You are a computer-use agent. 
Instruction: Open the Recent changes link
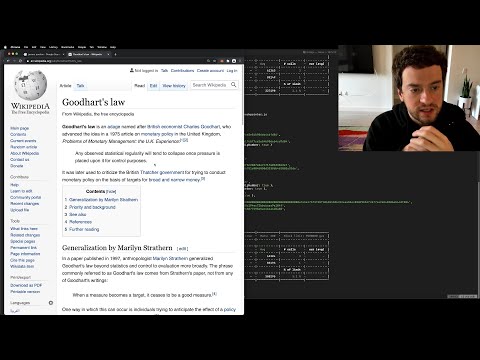point(25,203)
